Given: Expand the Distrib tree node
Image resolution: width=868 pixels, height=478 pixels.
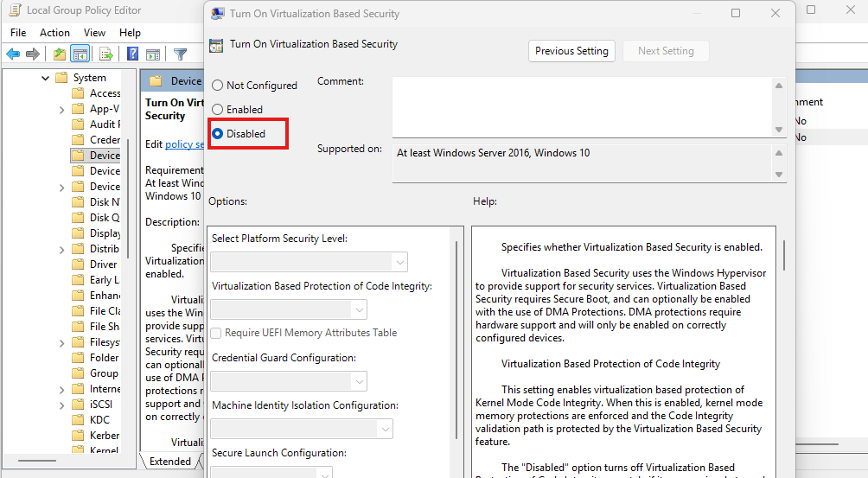Looking at the screenshot, I should tap(61, 250).
